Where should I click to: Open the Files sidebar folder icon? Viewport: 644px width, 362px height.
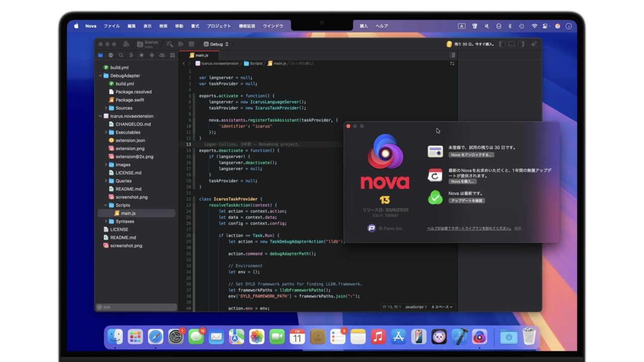coord(100,55)
